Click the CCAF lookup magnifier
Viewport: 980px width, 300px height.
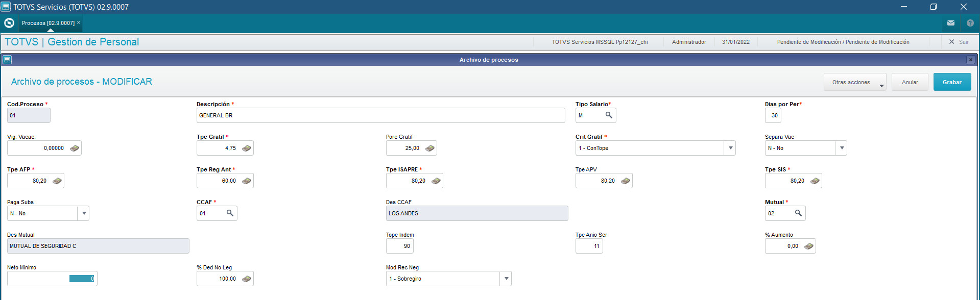pyautogui.click(x=230, y=213)
